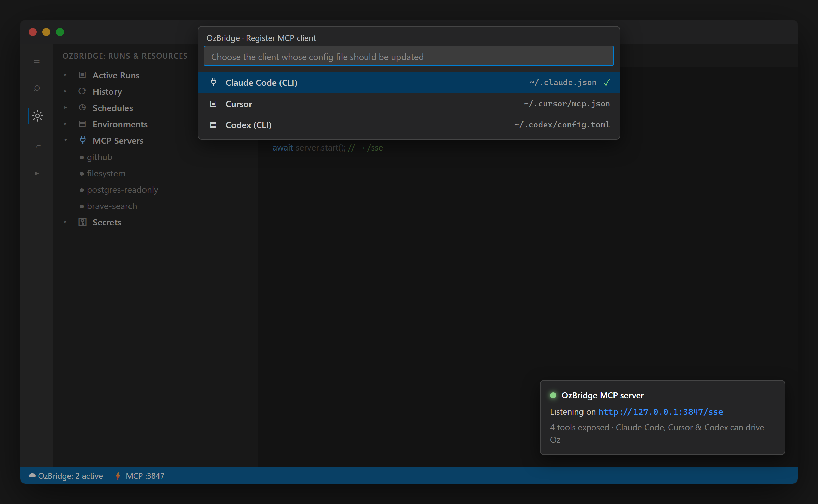Select the OzBridge sun icon in activity bar
This screenshot has height=504, width=818.
[x=37, y=116]
